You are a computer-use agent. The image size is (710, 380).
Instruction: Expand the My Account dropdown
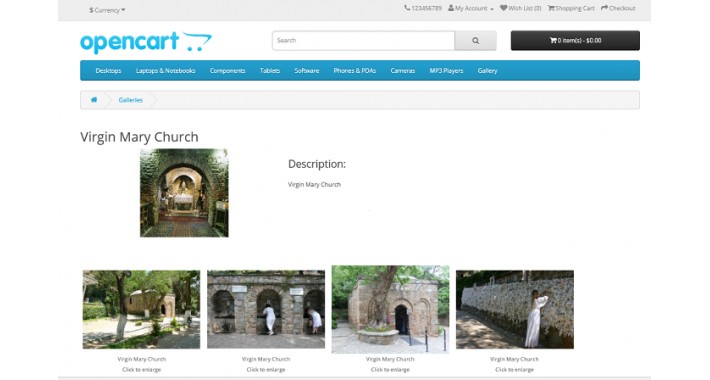coord(471,8)
